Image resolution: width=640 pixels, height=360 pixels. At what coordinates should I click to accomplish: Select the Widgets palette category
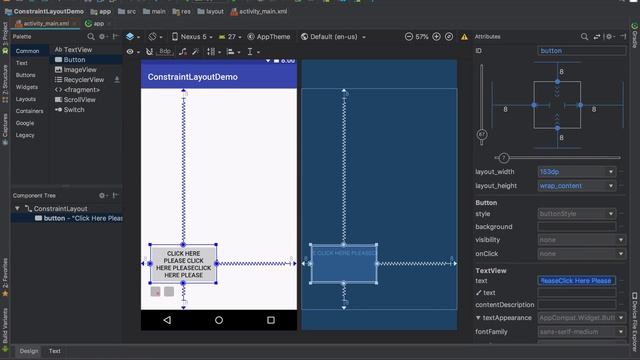tap(27, 87)
